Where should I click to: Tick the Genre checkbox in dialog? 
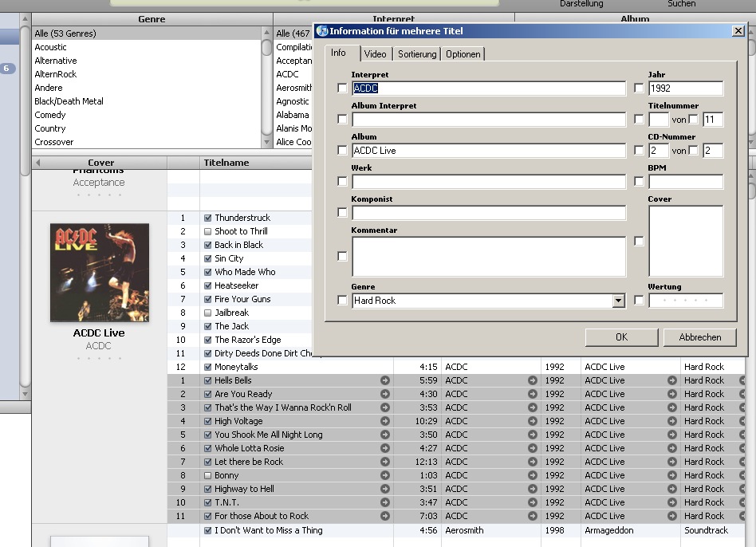pyautogui.click(x=342, y=301)
